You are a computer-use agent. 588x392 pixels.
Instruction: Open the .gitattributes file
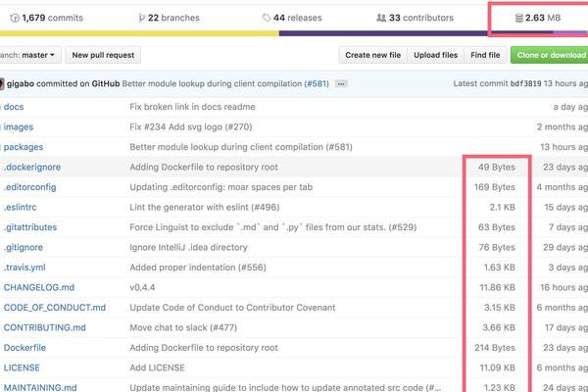tap(30, 227)
